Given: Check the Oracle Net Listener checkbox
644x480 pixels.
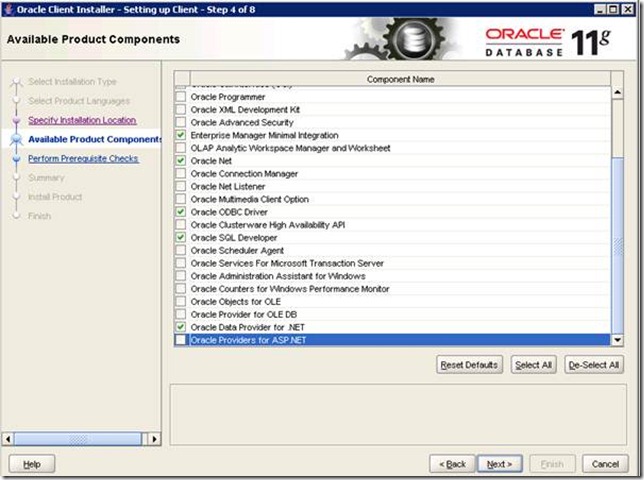Looking at the screenshot, I should tap(180, 186).
